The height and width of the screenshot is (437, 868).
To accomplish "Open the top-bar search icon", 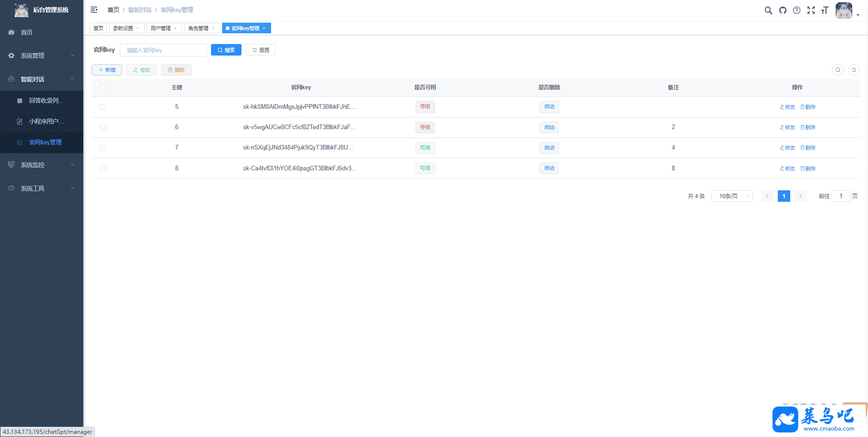I will tap(768, 10).
